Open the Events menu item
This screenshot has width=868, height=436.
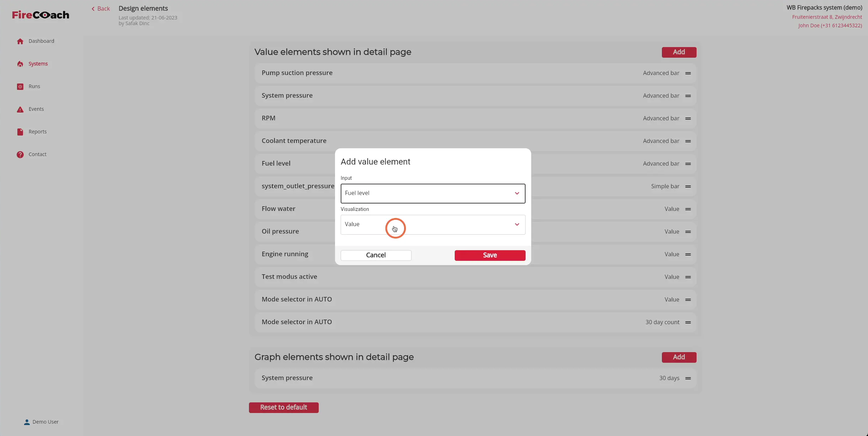click(x=36, y=109)
